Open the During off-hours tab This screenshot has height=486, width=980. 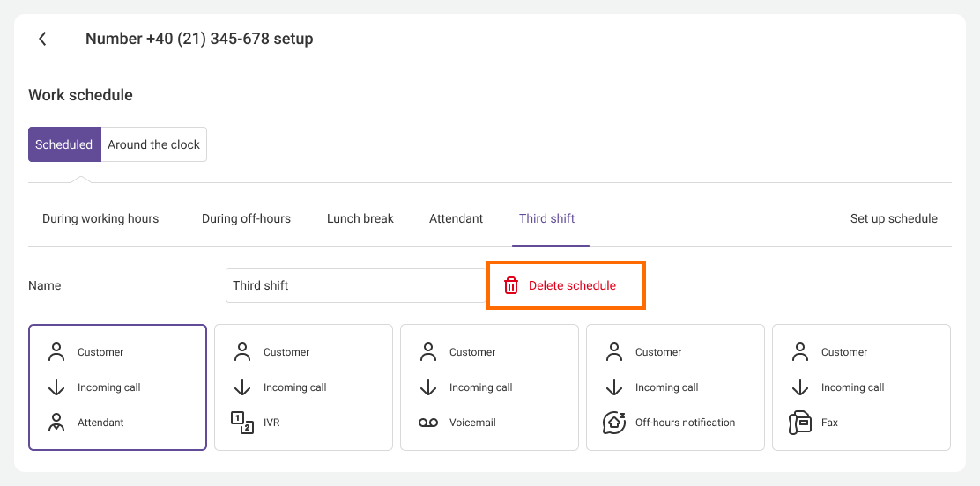click(246, 218)
